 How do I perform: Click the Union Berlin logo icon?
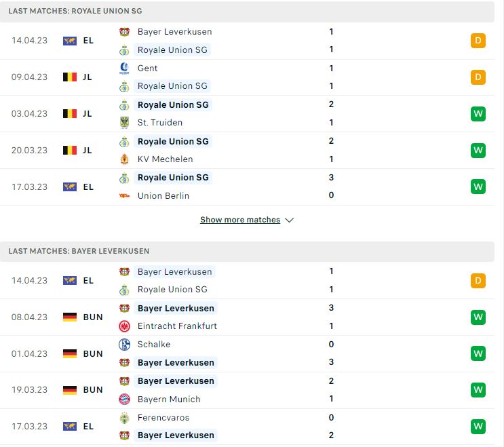[124, 195]
